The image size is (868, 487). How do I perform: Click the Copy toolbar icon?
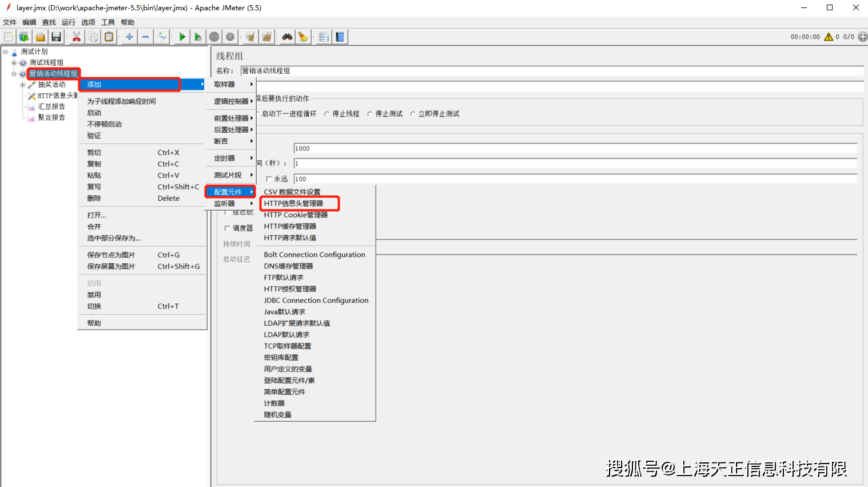pyautogui.click(x=93, y=37)
